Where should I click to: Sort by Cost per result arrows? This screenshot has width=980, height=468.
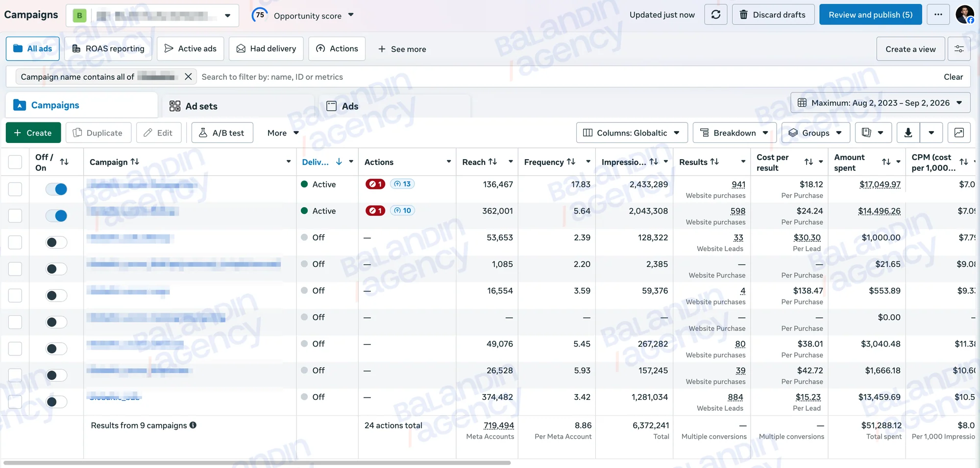click(x=808, y=162)
